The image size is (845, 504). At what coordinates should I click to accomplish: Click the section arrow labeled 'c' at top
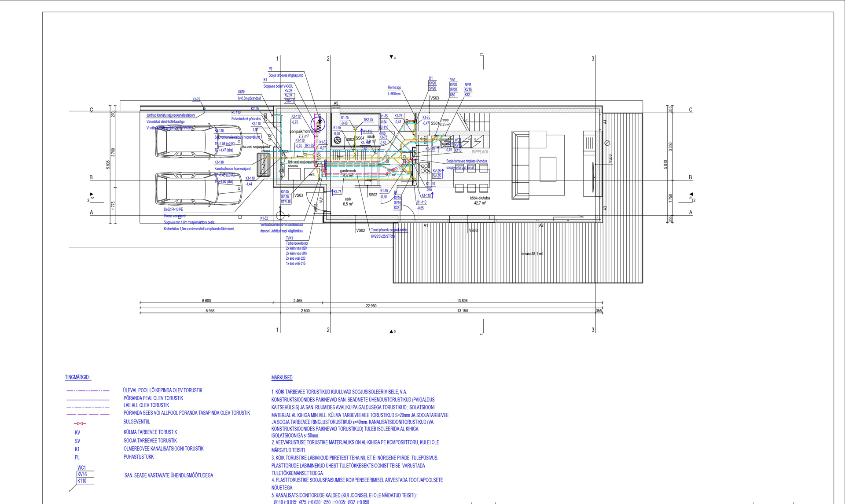tap(391, 57)
